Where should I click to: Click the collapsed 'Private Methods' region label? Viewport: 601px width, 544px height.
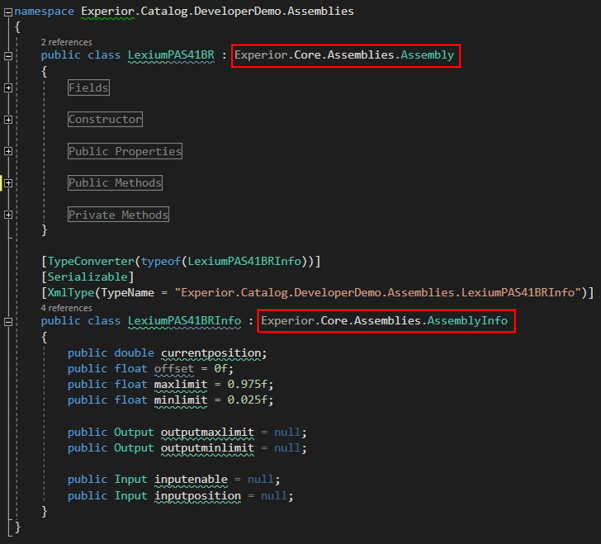(x=118, y=214)
